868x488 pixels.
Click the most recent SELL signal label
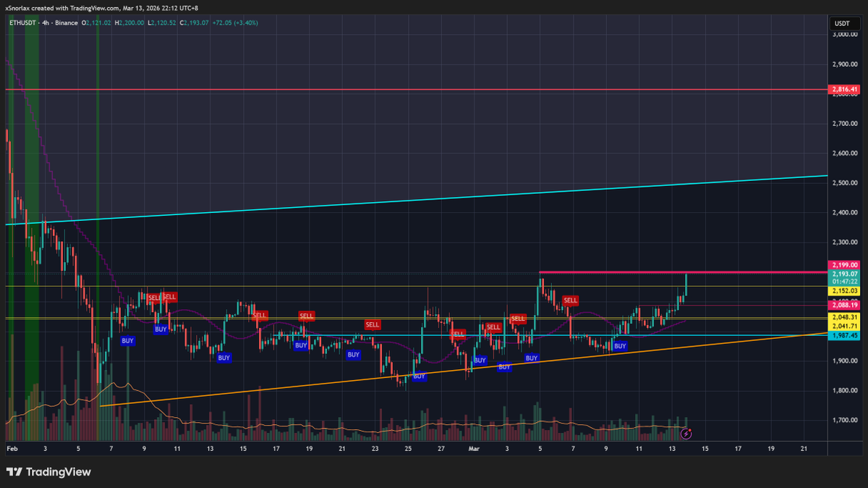tap(571, 300)
